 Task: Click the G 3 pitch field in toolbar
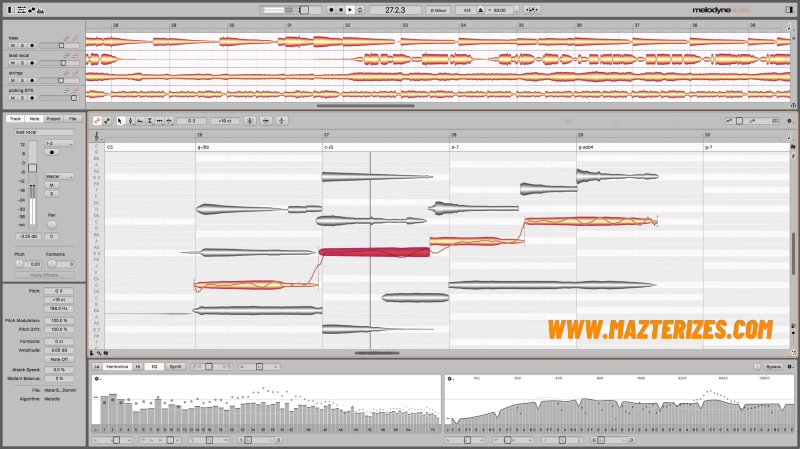click(x=191, y=121)
